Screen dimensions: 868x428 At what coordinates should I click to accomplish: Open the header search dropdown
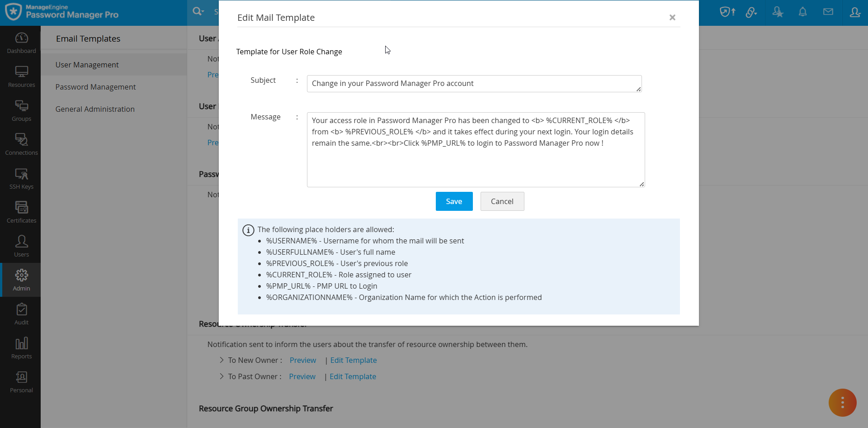click(198, 11)
